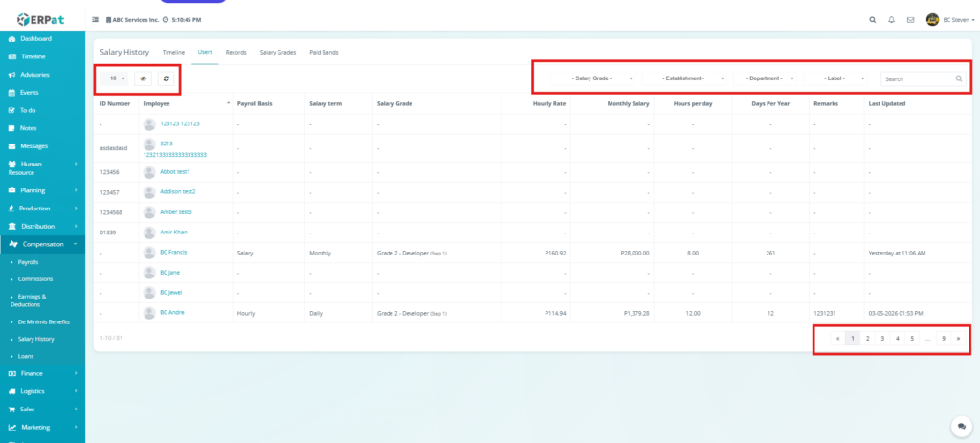Click the Search input field
The width and height of the screenshot is (980, 443).
click(x=916, y=78)
